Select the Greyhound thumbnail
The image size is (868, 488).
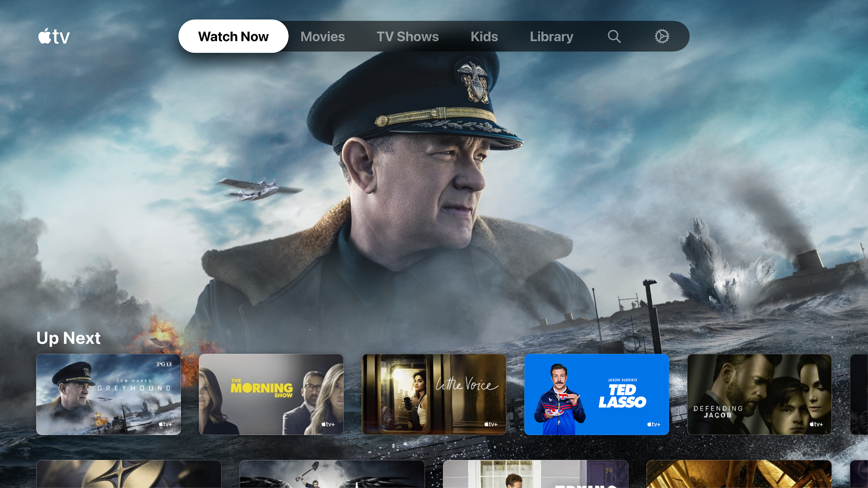(x=108, y=394)
